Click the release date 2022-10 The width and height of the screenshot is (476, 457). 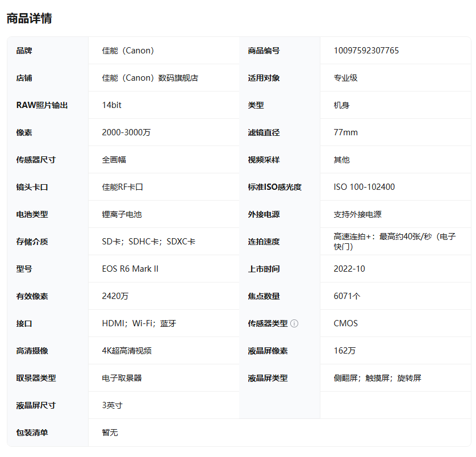point(349,269)
